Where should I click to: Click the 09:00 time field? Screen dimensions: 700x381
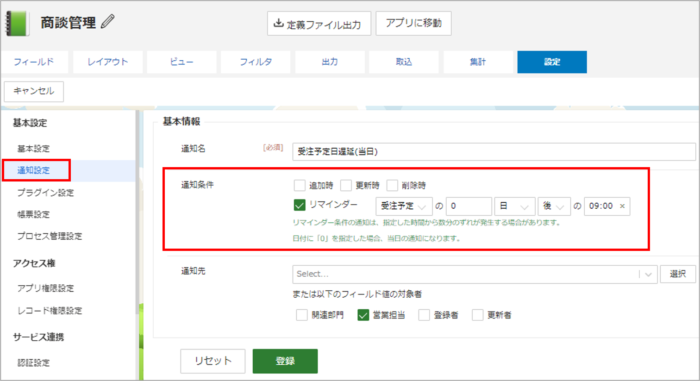(607, 206)
